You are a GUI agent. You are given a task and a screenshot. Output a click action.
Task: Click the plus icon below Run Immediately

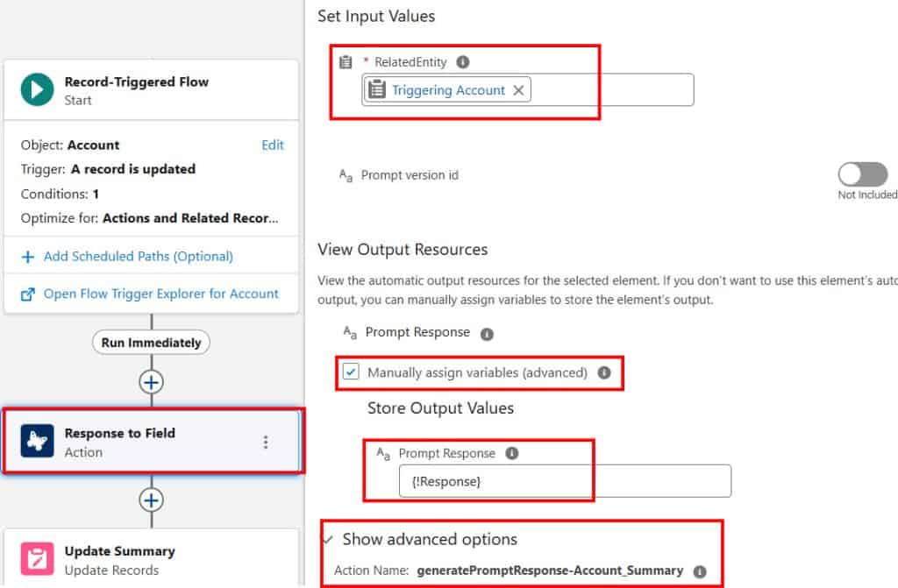(151, 382)
